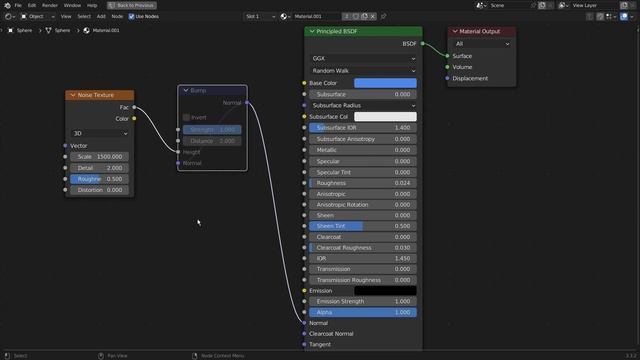Image resolution: width=640 pixels, height=360 pixels.
Task: Click the Sphere mesh data icon in breadcrumb
Action: 48,30
